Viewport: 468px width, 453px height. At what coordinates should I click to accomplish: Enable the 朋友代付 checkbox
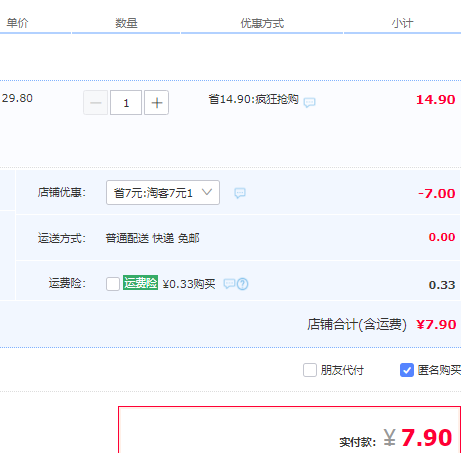310,370
